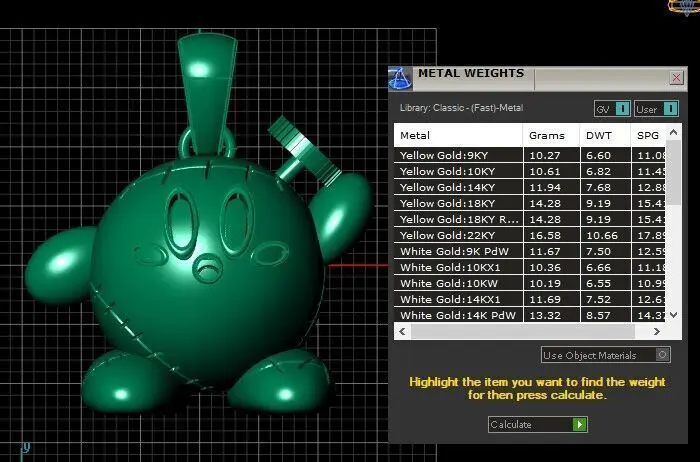
Task: Click the 10.66 DWT value
Action: click(602, 235)
